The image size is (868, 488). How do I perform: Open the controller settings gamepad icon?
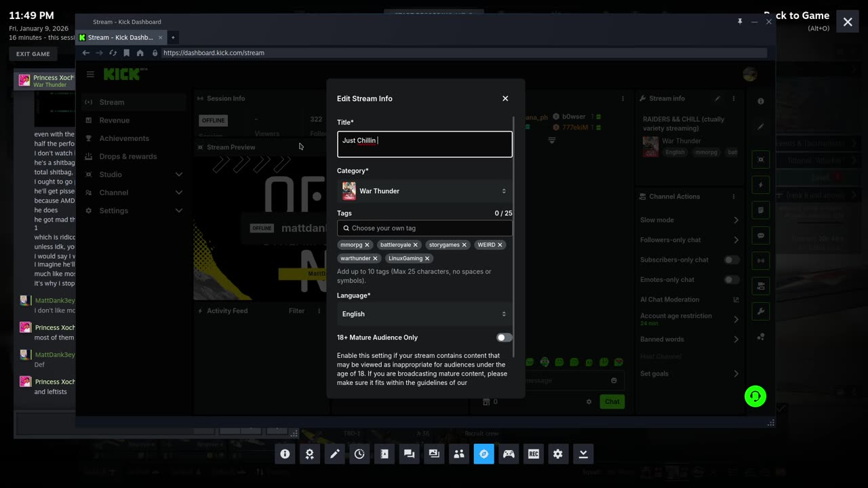tap(509, 454)
